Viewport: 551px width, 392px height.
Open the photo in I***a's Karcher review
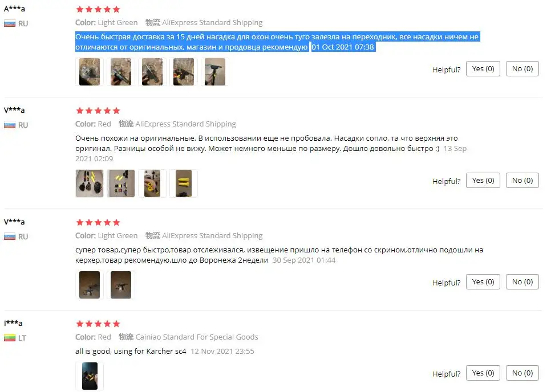[89, 376]
